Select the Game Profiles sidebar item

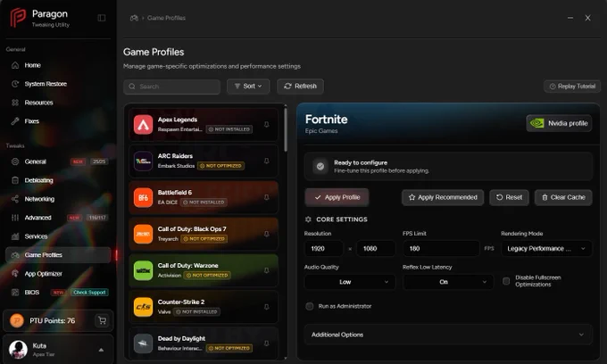[58, 255]
